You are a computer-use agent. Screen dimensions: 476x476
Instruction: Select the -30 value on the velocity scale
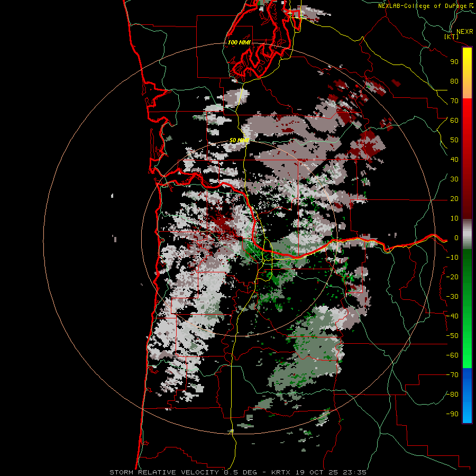click(452, 297)
